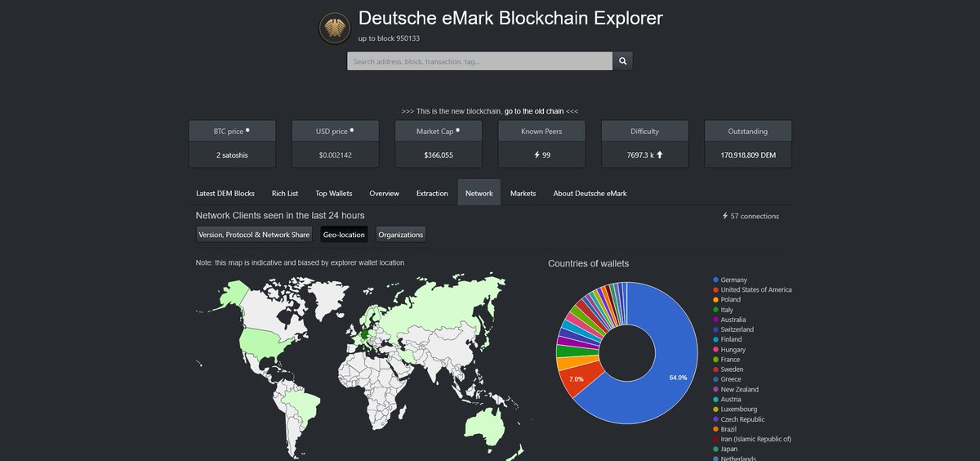Switch to the Top Wallets tab
This screenshot has height=461, width=980.
[334, 193]
